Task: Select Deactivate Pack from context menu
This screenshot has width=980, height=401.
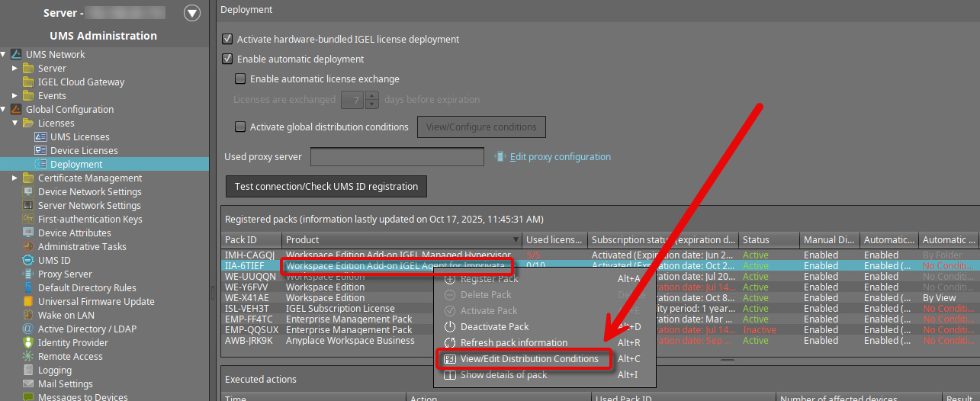Action: pyautogui.click(x=494, y=327)
